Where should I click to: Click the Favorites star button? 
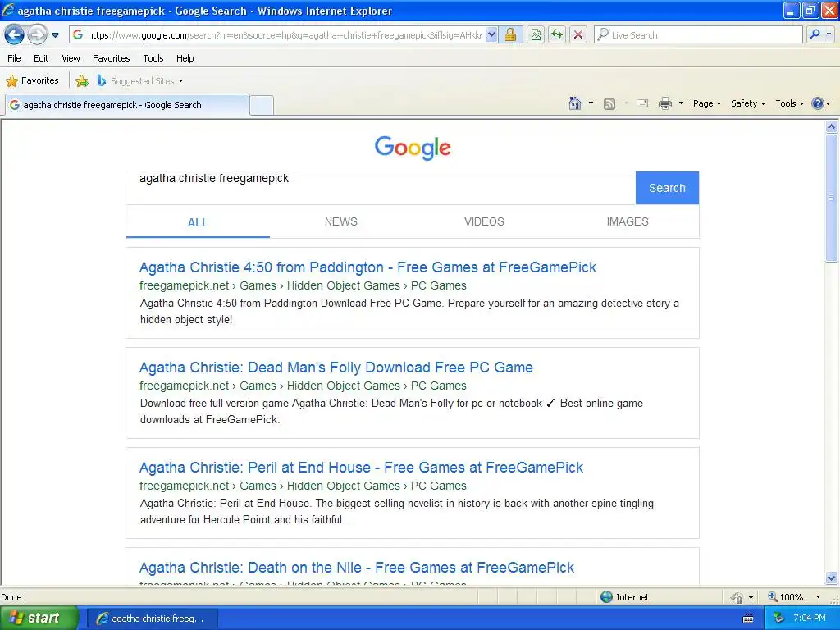32,81
